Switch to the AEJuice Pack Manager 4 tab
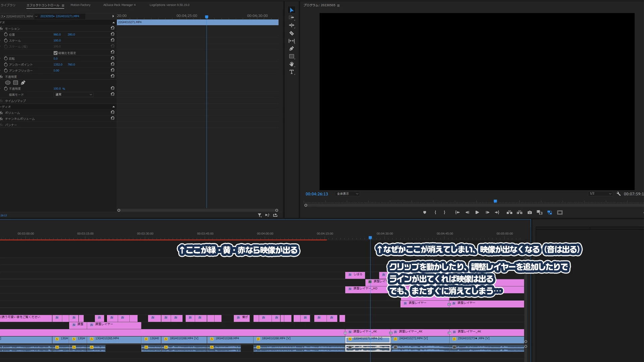Viewport: 644px width, 362px height. (119, 5)
